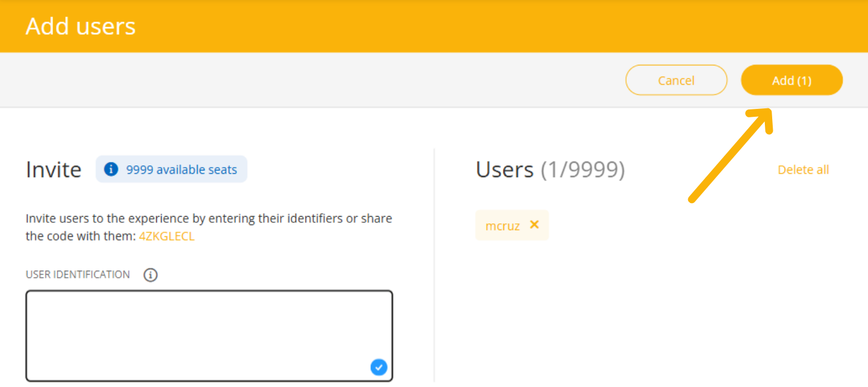The image size is (868, 387).
Task: Focus the User Identification text area
Action: [x=209, y=333]
